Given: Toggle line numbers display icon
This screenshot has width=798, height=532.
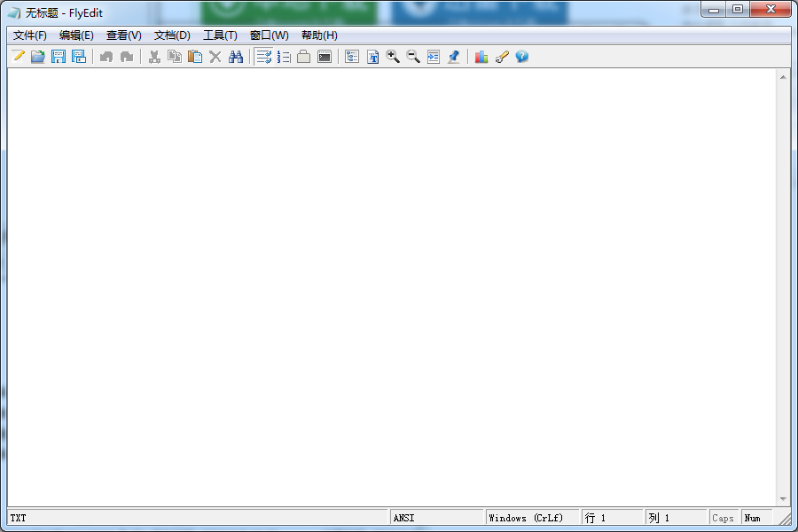Looking at the screenshot, I should pyautogui.click(x=284, y=57).
